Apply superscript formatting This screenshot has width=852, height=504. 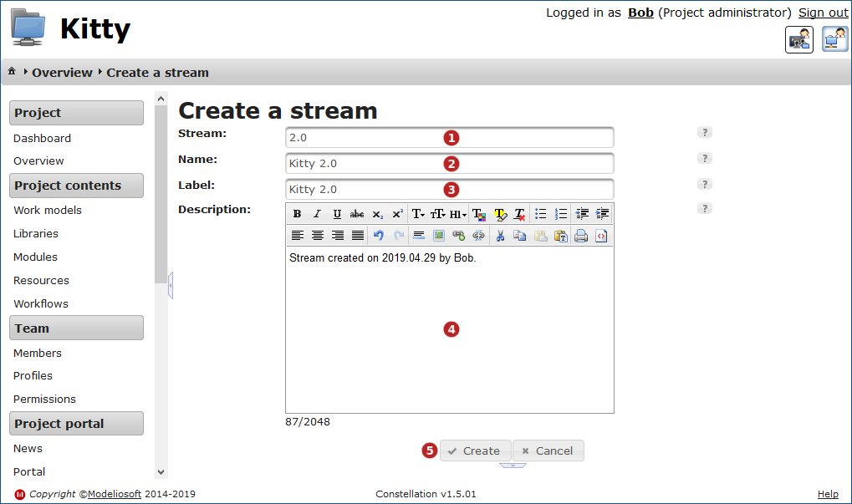(398, 214)
